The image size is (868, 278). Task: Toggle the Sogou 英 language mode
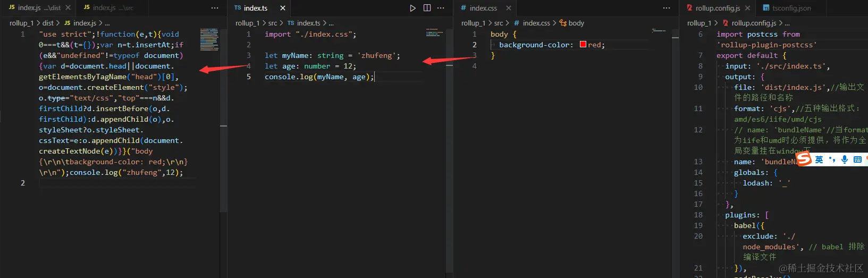coord(819,159)
